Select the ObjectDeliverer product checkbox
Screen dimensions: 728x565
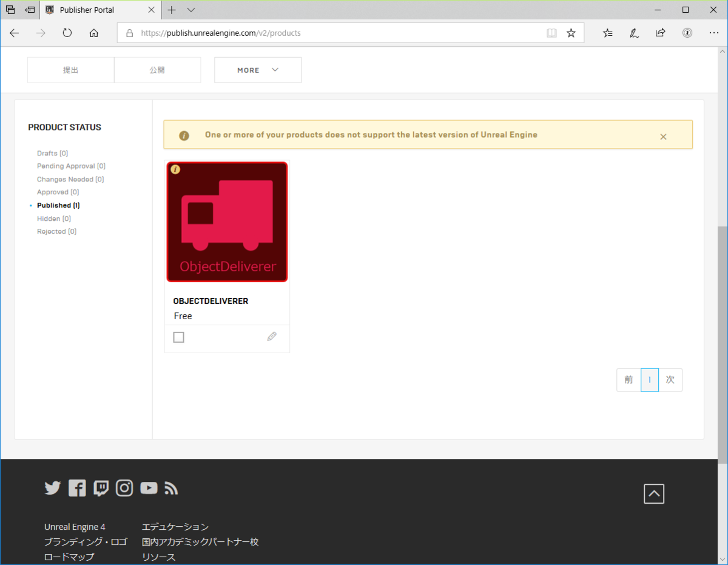tap(178, 337)
